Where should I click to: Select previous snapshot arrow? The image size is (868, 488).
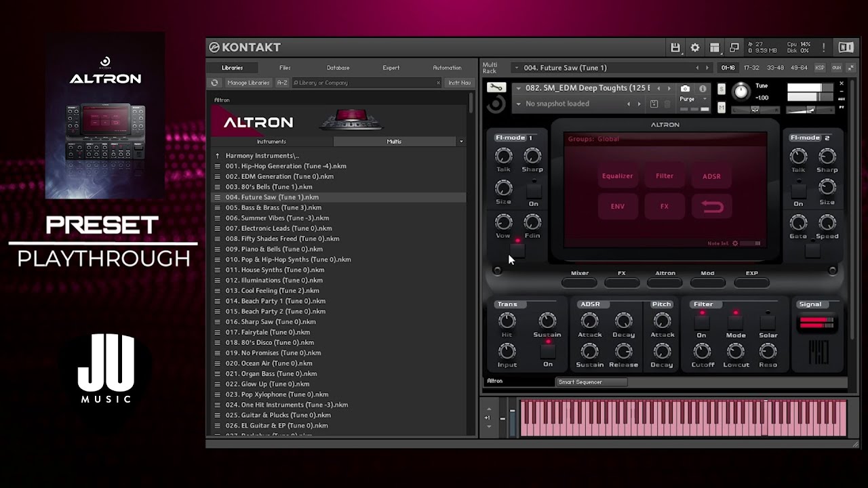click(x=629, y=104)
